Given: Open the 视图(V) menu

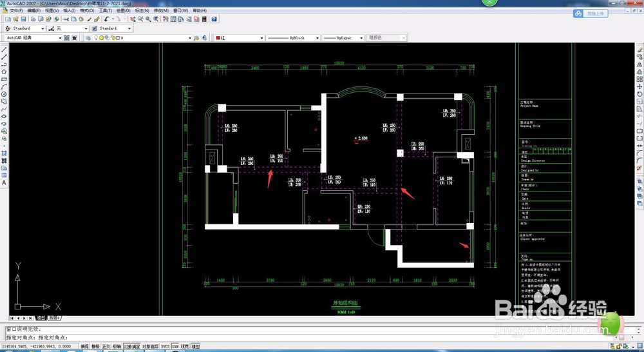Looking at the screenshot, I should [x=52, y=10].
